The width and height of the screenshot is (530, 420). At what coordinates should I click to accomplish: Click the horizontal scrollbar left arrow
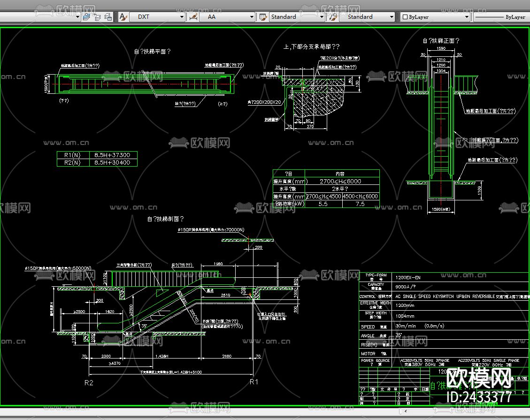406,411
